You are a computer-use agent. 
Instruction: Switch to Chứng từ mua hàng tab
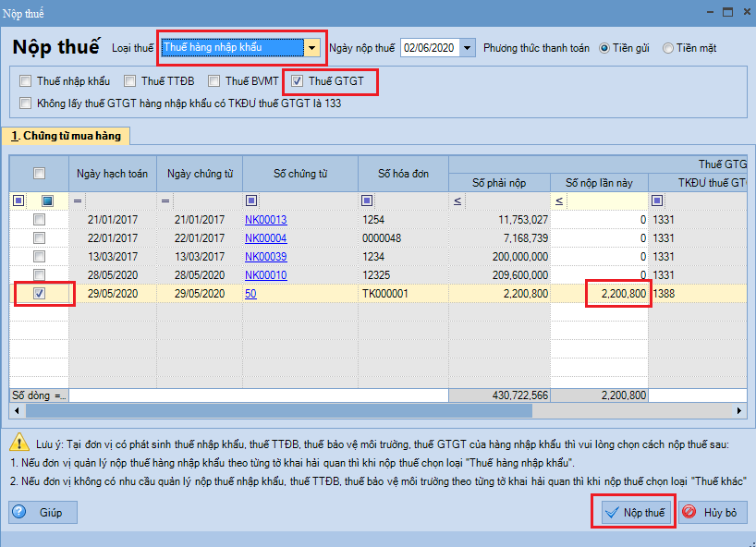click(x=66, y=136)
